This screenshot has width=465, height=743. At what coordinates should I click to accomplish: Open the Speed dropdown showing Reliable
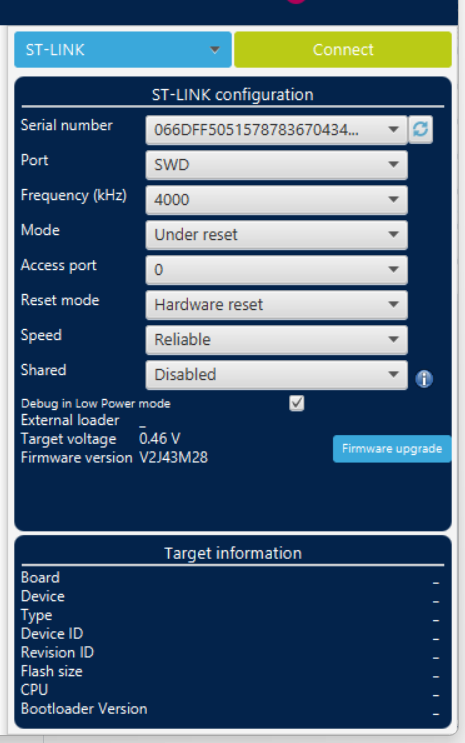pos(276,340)
